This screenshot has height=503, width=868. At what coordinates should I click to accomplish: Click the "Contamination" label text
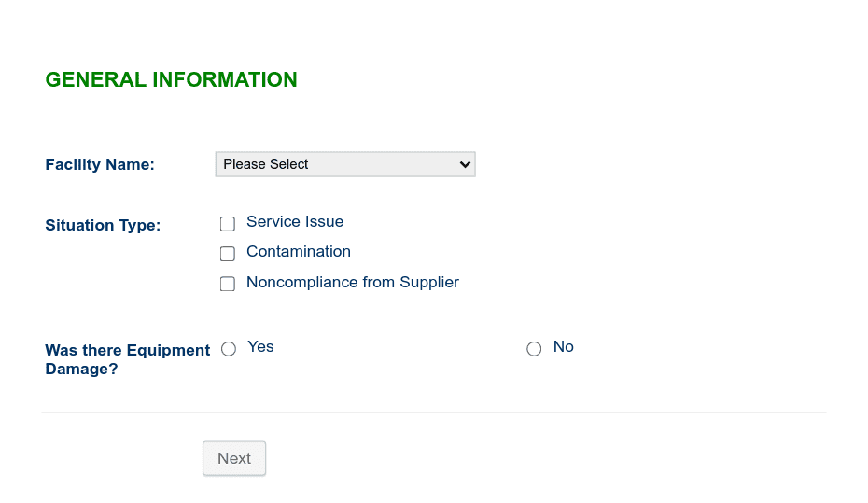click(x=299, y=252)
